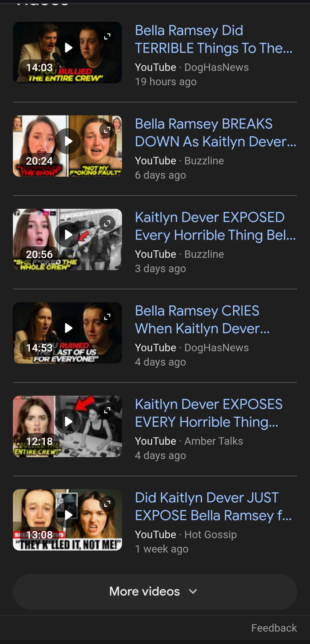Play the 13:08 Hot Gossip video

pyautogui.click(x=68, y=515)
